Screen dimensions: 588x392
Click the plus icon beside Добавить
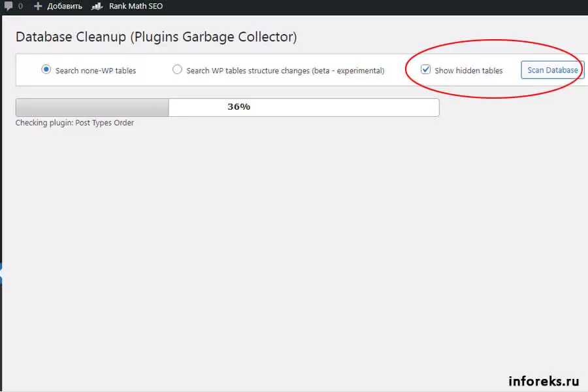click(x=37, y=7)
